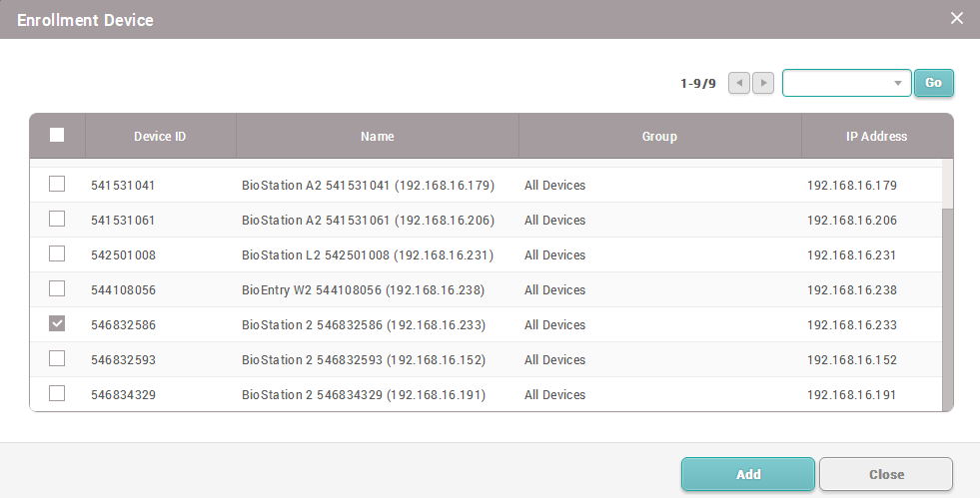Viewport: 980px width, 498px height.
Task: Enable checkbox for BioEntry W2 544108056
Action: (x=57, y=289)
